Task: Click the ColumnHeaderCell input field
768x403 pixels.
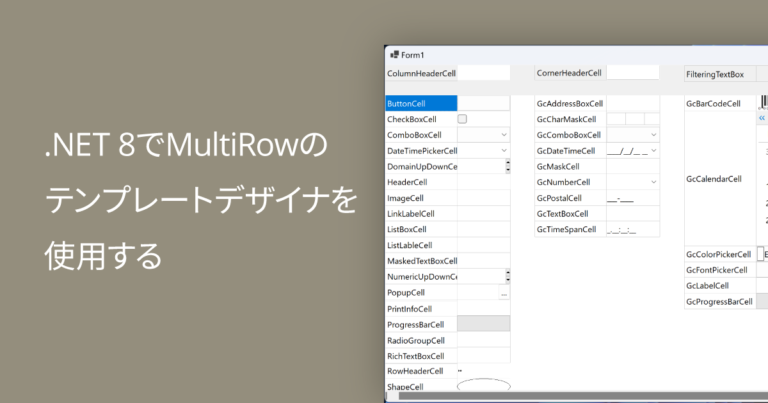Action: [483, 73]
